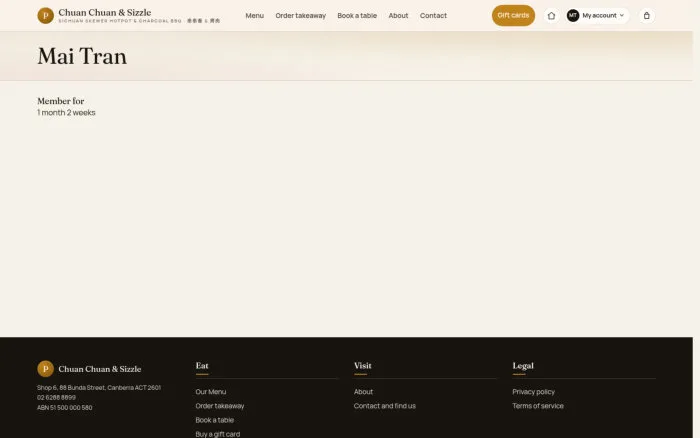Click the ABN 51 500 000 580 text
Screen dimensions: 700x438
(x=65, y=408)
